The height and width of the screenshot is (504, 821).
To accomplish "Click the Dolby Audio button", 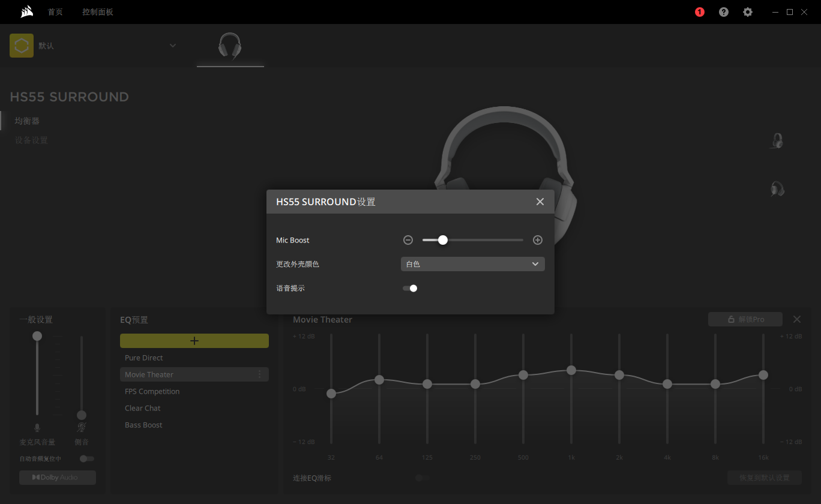I will [x=58, y=478].
